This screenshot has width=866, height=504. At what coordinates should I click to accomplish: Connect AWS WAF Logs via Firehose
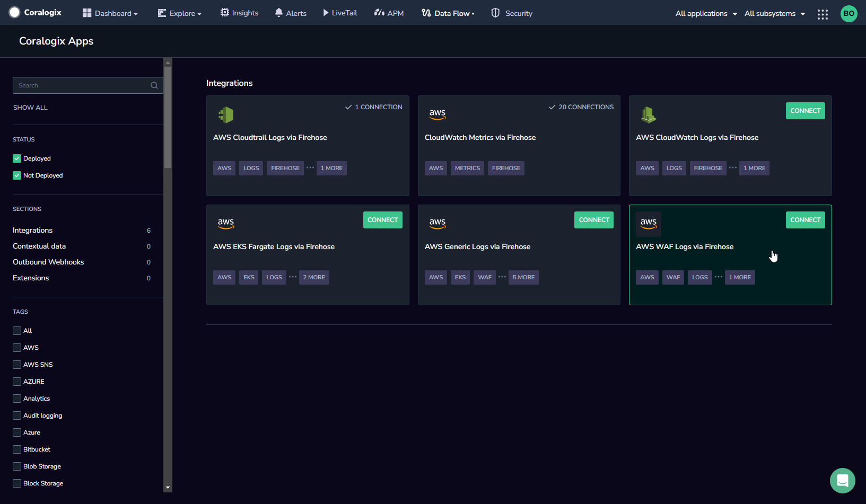(805, 220)
